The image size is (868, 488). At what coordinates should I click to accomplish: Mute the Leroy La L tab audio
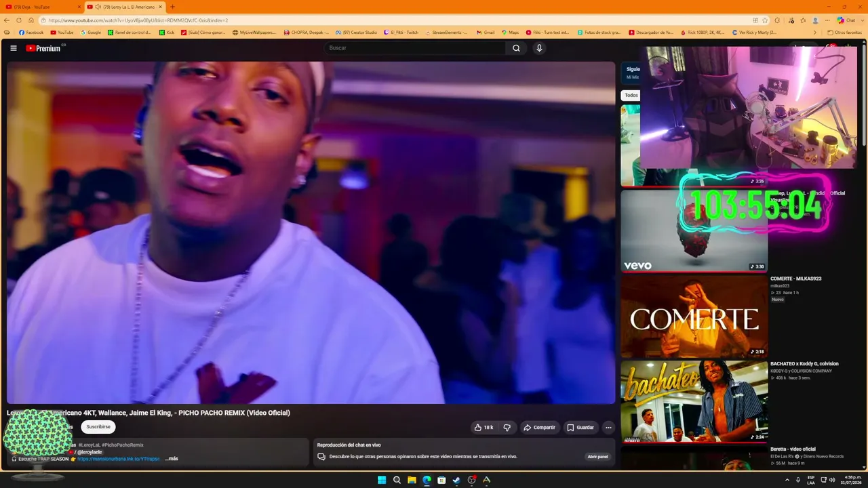point(98,7)
